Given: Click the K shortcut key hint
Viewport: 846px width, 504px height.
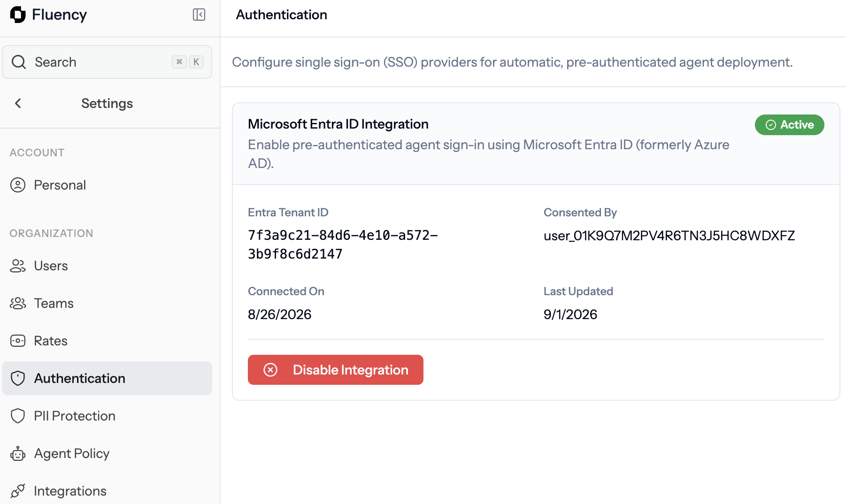Looking at the screenshot, I should (x=196, y=62).
